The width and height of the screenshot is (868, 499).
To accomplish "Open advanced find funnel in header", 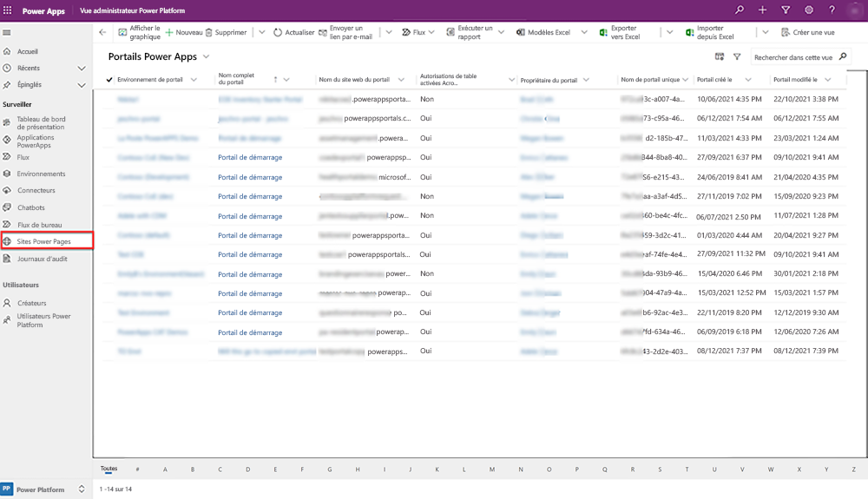I will 786,10.
